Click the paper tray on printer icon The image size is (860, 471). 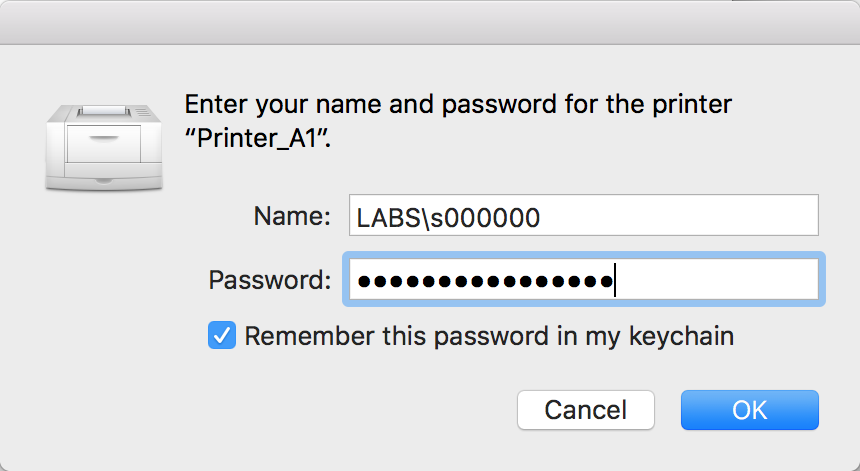[x=104, y=144]
